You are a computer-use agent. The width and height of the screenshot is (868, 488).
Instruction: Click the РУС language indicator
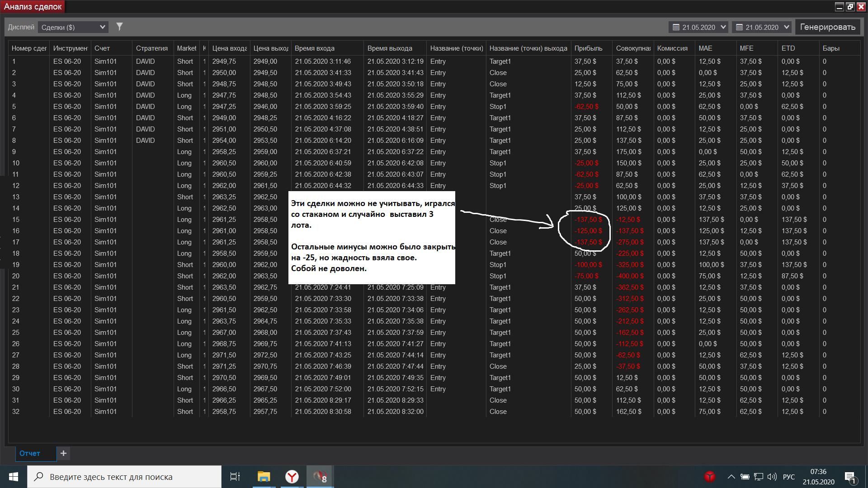[789, 477]
